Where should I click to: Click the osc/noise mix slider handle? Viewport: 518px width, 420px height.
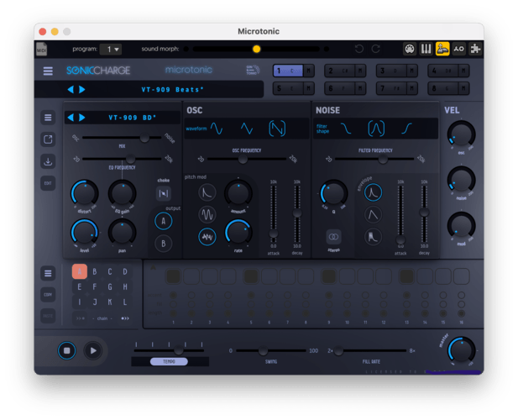[x=144, y=138]
